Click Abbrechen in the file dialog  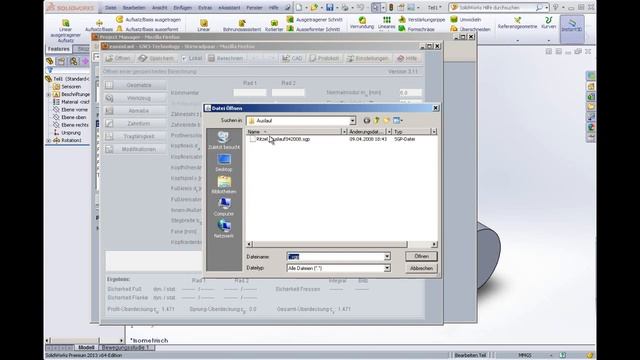(x=421, y=269)
